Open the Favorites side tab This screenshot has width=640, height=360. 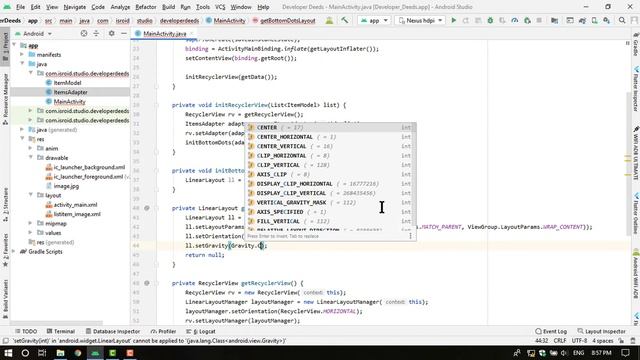(5, 250)
